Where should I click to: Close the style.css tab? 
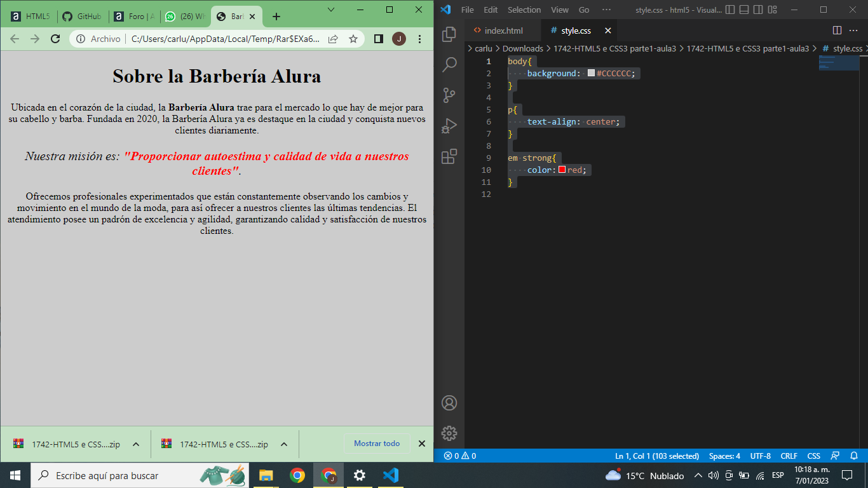[608, 30]
